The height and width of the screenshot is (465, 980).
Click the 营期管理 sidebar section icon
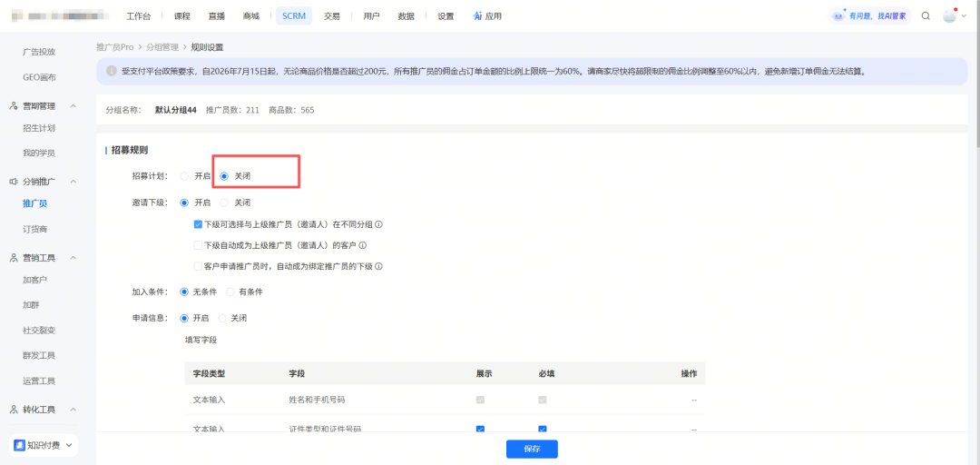(14, 105)
